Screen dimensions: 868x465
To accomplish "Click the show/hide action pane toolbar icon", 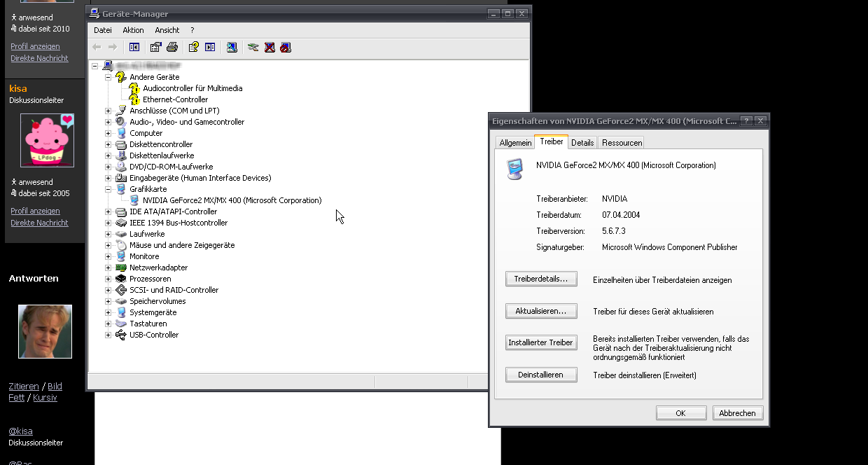I will 210,47.
